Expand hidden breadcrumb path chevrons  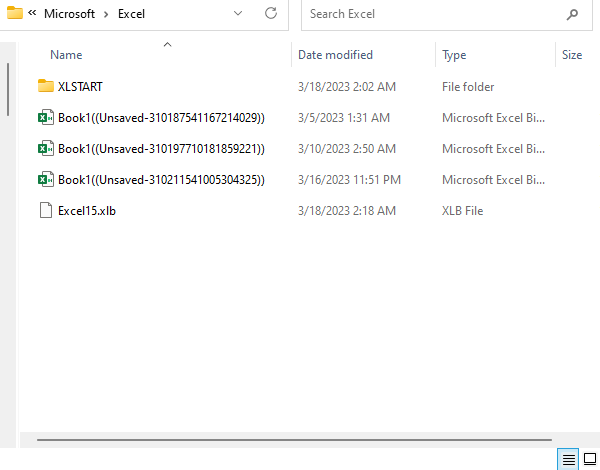pyautogui.click(x=32, y=13)
